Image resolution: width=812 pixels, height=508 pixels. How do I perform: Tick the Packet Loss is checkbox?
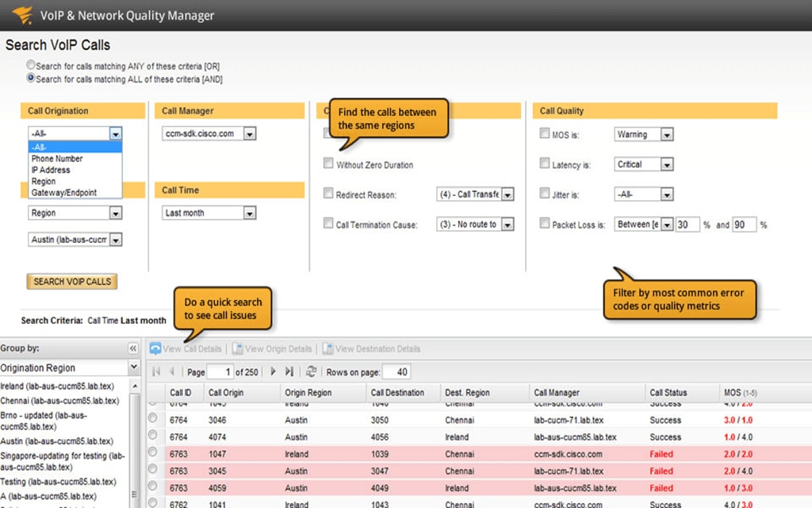545,224
